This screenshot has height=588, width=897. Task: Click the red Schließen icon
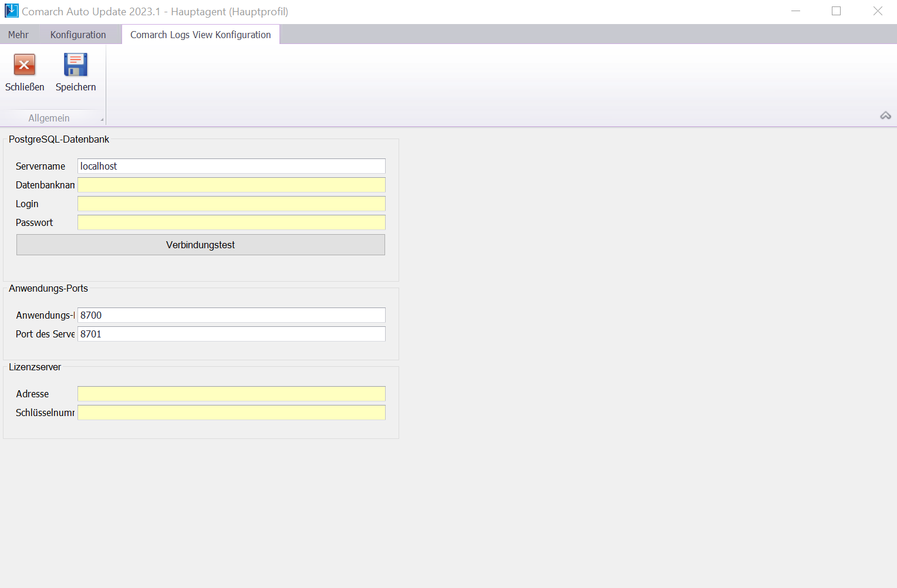[25, 65]
